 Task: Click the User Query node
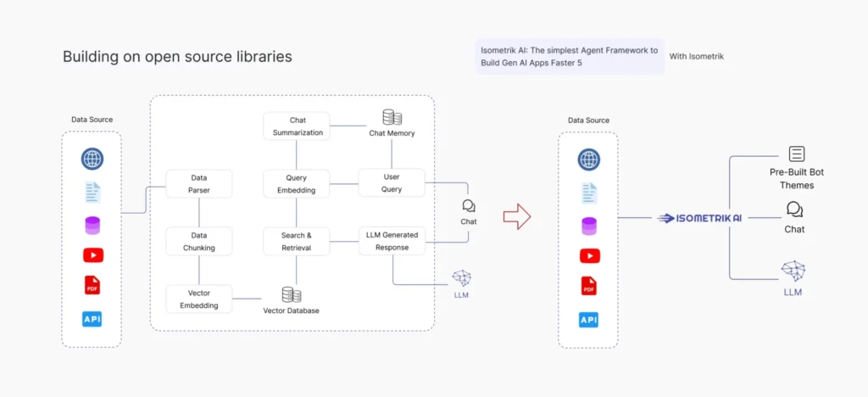click(x=391, y=182)
